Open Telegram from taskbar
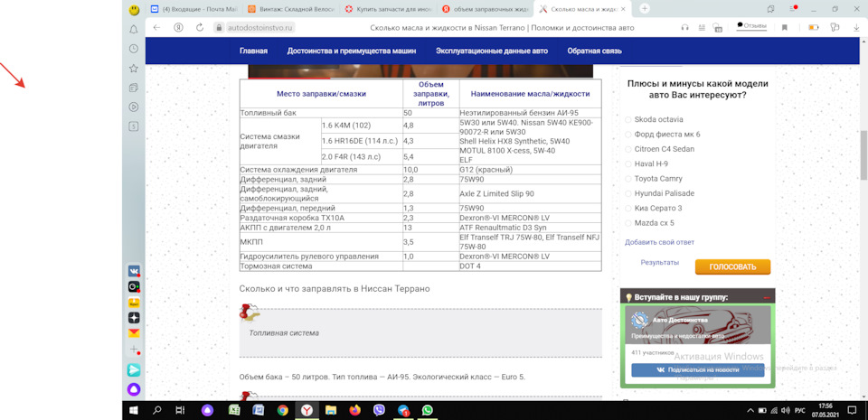The width and height of the screenshot is (868, 420). click(403, 411)
